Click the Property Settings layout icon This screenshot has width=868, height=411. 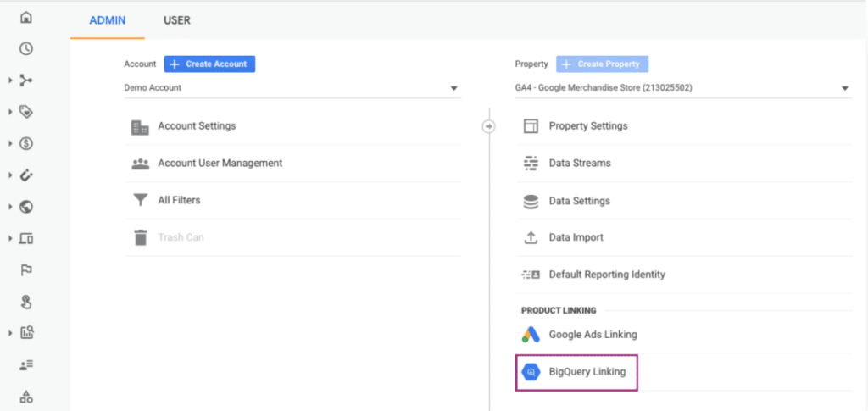[x=531, y=126]
